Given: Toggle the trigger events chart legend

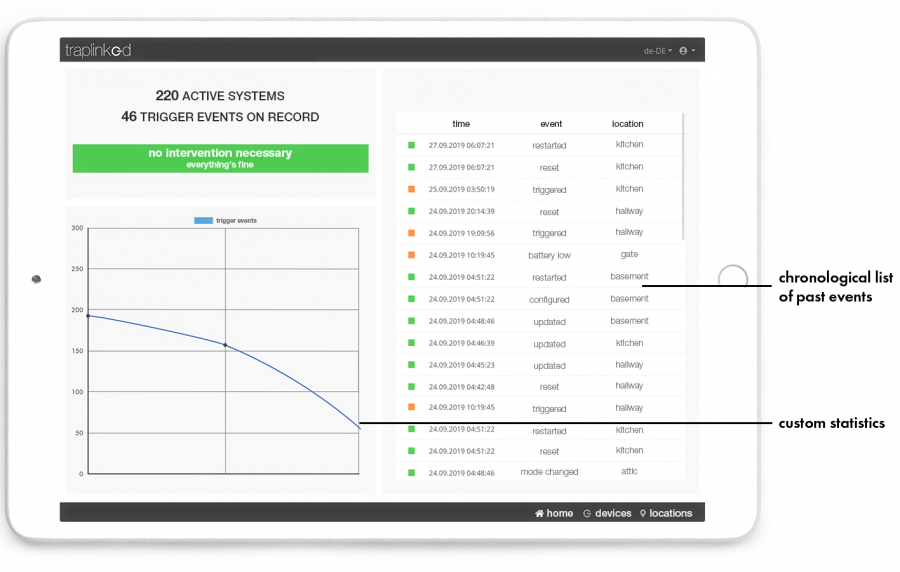Looking at the screenshot, I should 226,220.
